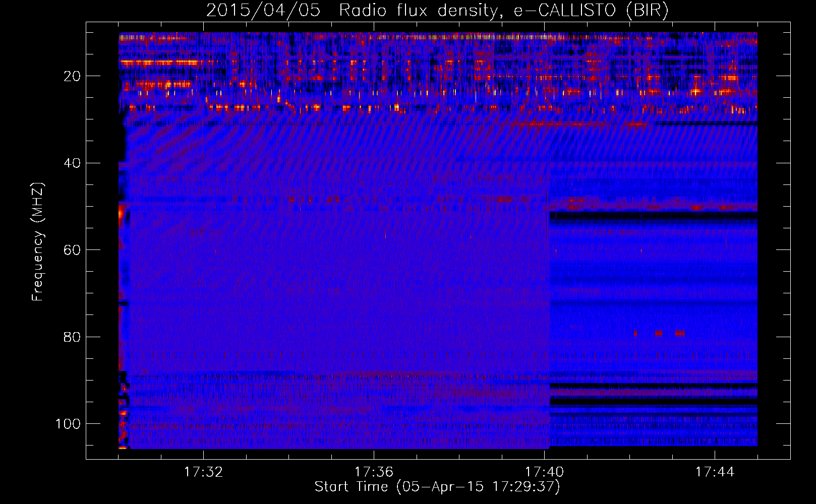Click the 'Start Time (05-Apr-15 17:29:37)' axis label
The width and height of the screenshot is (816, 504).
pyautogui.click(x=437, y=487)
